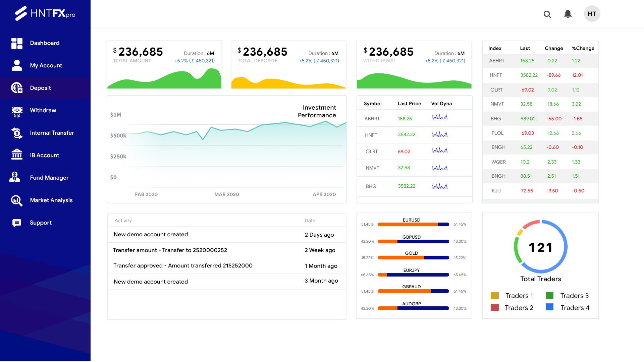Open the Market Analysis menu item
644x362 pixels.
(x=51, y=200)
